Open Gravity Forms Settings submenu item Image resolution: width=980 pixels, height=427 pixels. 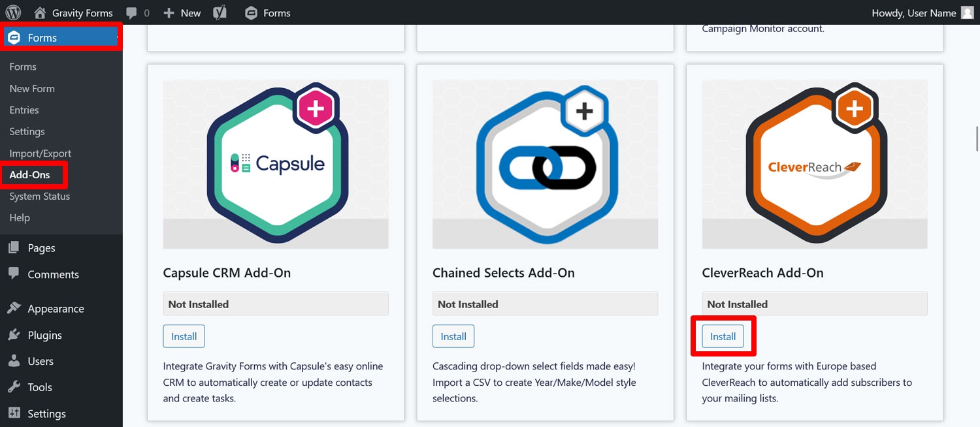click(27, 131)
